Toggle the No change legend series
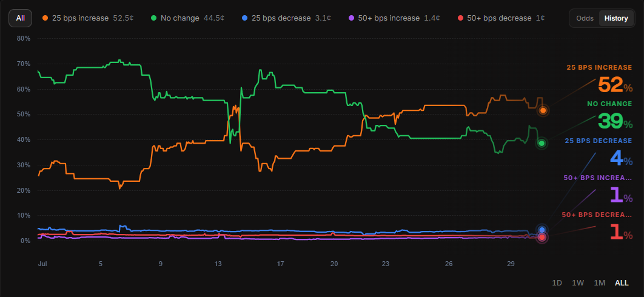The height and width of the screenshot is (297, 644). pyautogui.click(x=188, y=18)
